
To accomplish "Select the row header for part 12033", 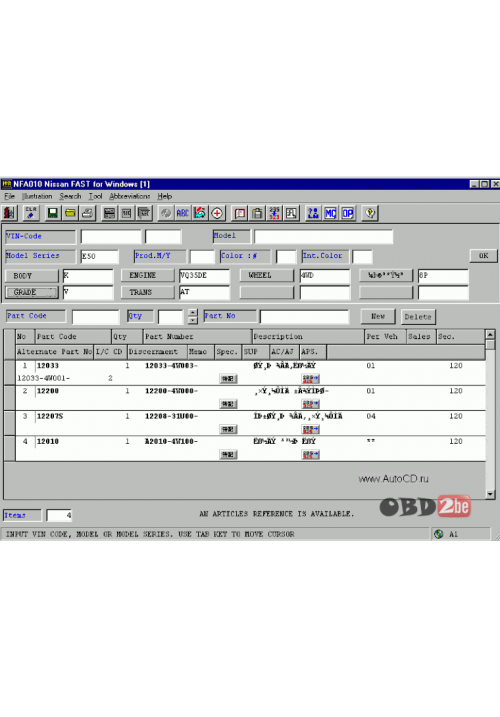I will click(x=10, y=372).
